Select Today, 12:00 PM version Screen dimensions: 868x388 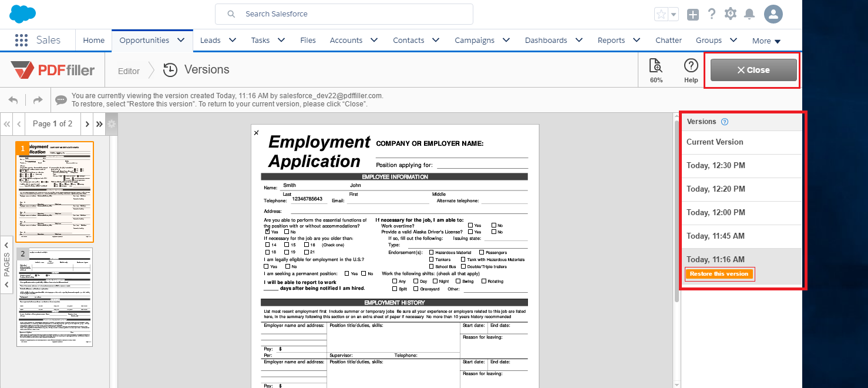pos(742,213)
